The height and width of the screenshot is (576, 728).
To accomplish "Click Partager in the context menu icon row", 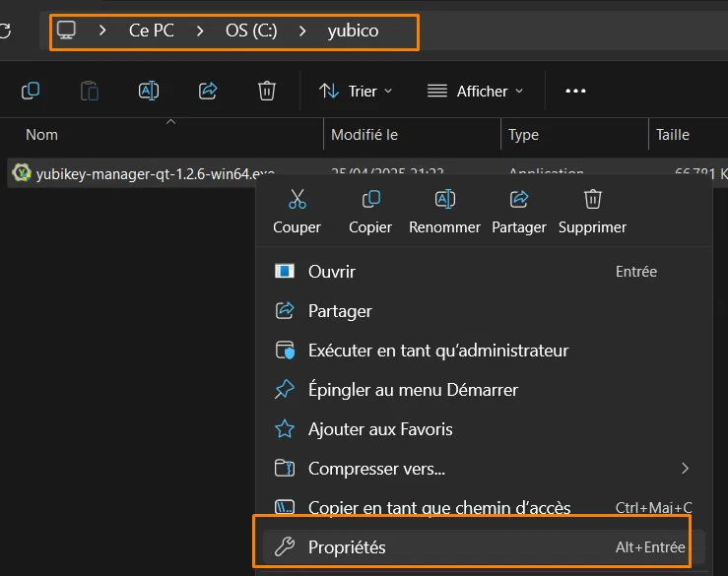I will coord(519,212).
